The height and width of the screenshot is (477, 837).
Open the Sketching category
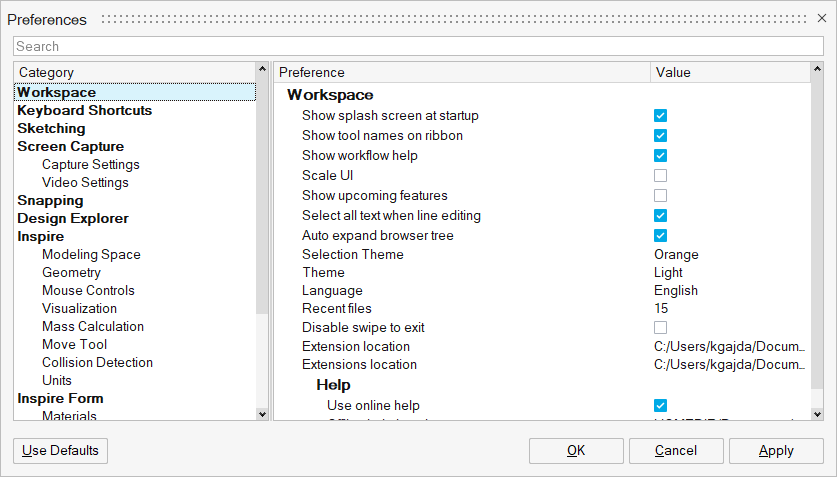pyautogui.click(x=51, y=129)
